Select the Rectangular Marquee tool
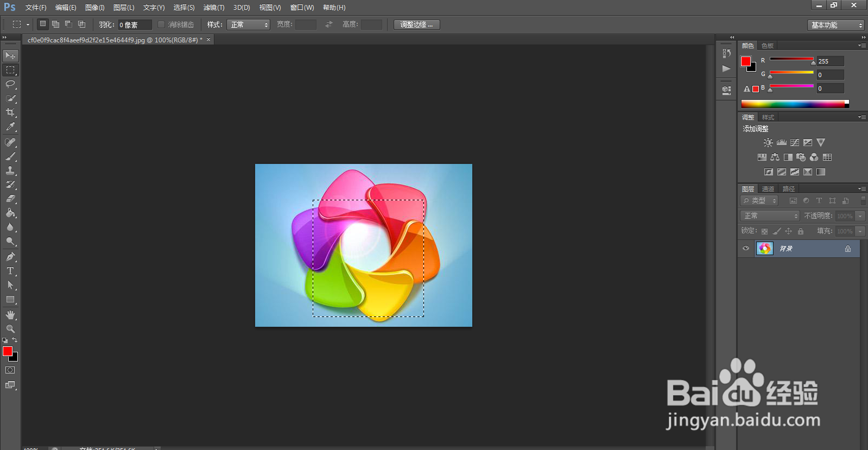The image size is (868, 450). point(10,70)
